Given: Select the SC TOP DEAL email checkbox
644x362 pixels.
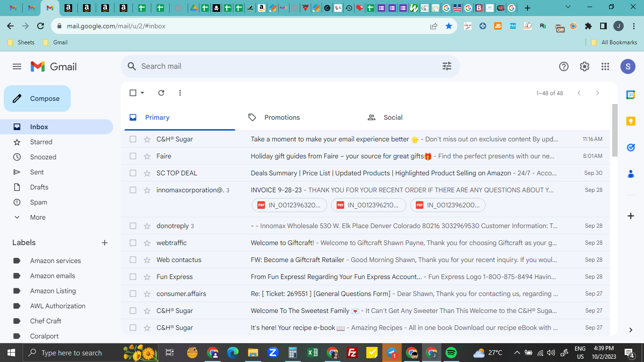Looking at the screenshot, I should [x=133, y=173].
